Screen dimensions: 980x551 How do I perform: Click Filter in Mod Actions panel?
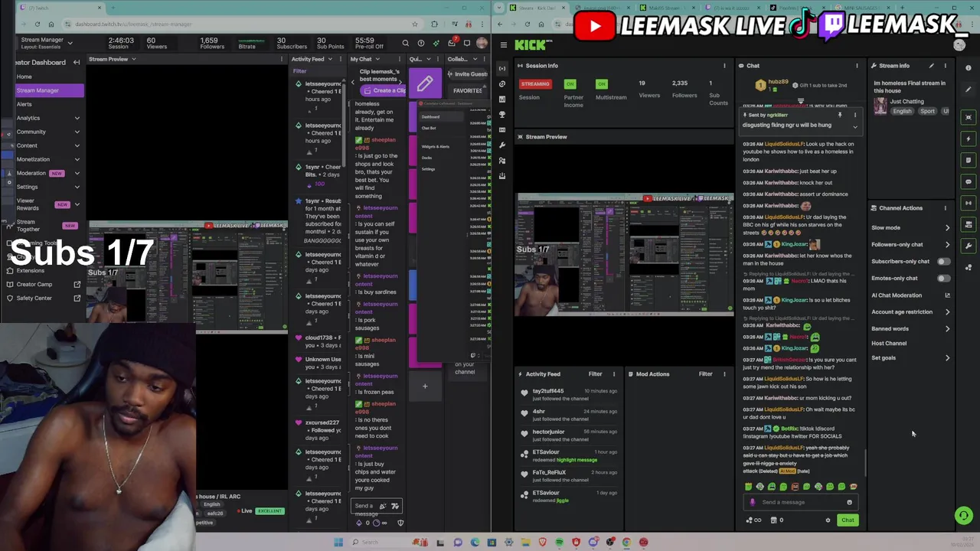click(x=705, y=374)
